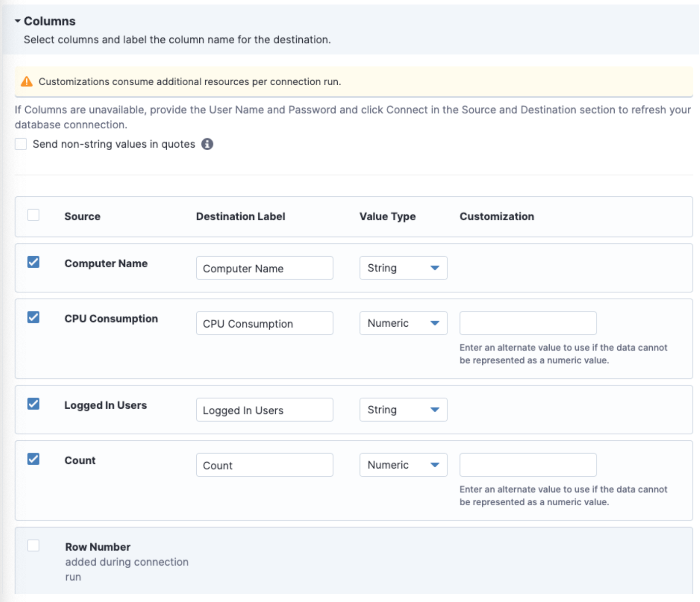This screenshot has width=700, height=602.
Task: Enable Send non-string values in quotes
Action: tap(20, 144)
